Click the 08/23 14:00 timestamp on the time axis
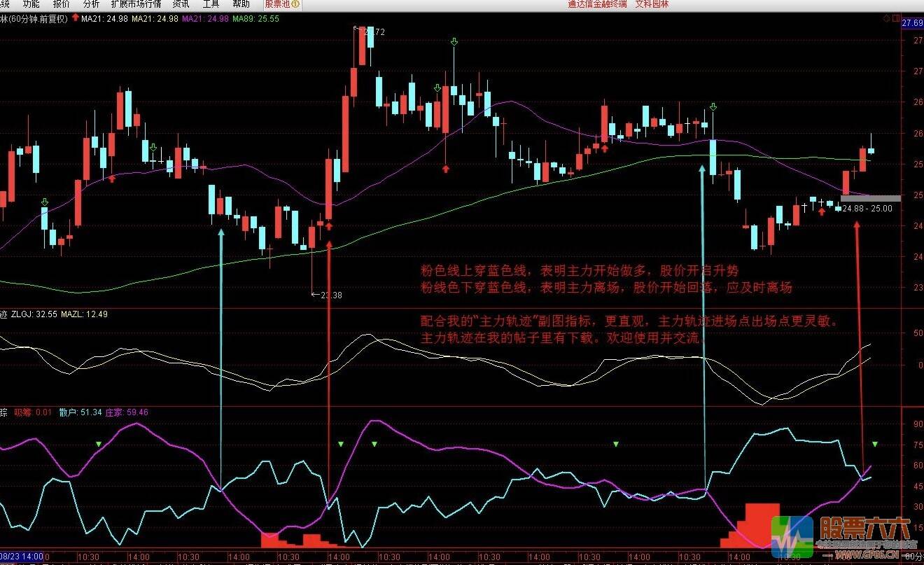Viewport: 924px width, 565px height. coord(21,556)
